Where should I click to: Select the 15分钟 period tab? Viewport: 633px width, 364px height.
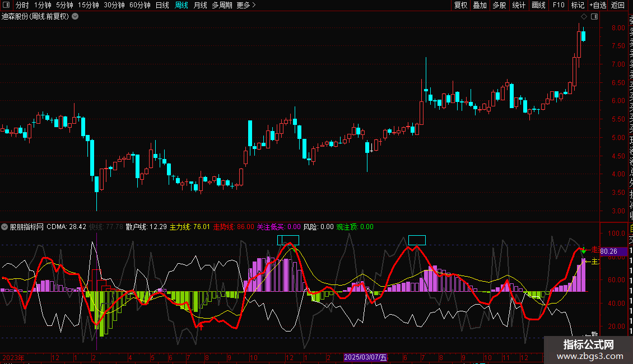pos(89,5)
